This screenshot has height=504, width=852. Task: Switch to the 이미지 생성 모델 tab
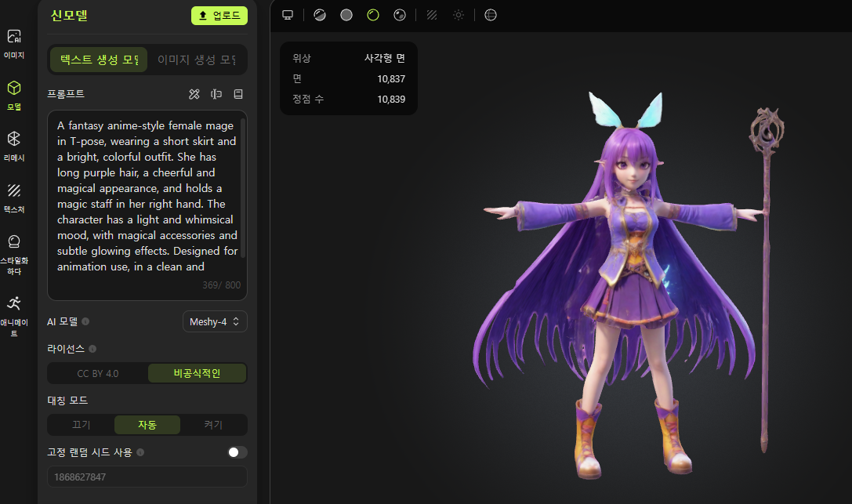click(198, 60)
